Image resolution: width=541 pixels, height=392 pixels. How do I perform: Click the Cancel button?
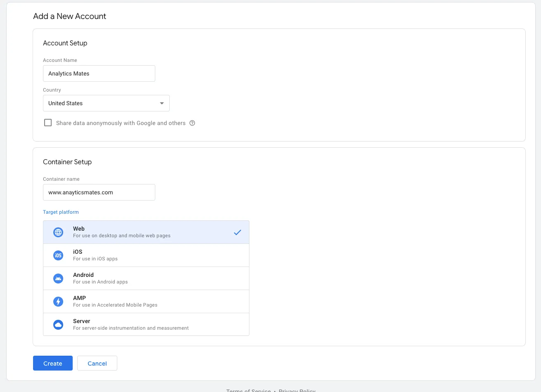pos(97,363)
